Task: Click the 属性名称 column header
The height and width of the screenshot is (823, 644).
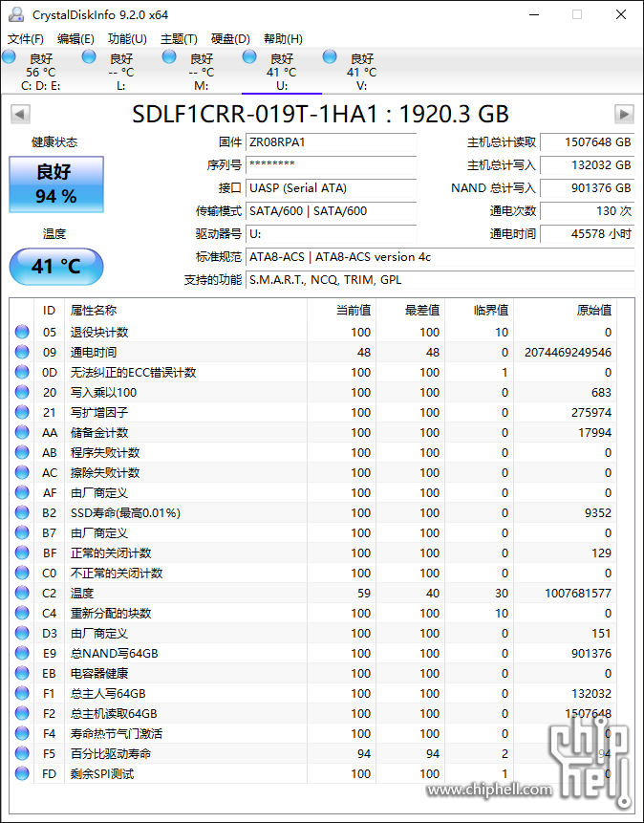Action: pos(185,311)
